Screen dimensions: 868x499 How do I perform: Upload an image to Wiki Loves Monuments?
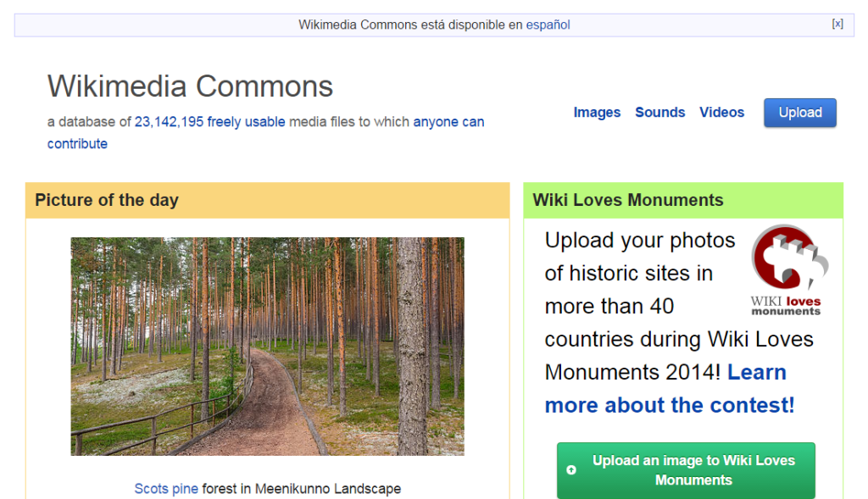pyautogui.click(x=686, y=470)
